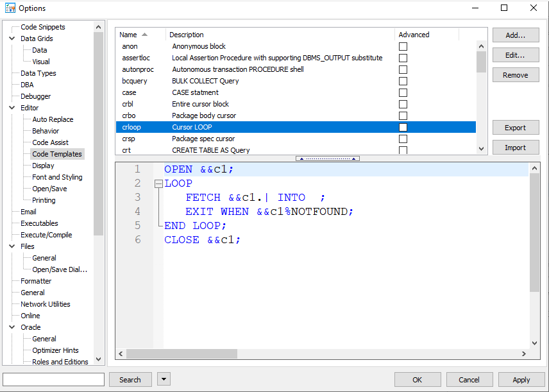The image size is (549, 392).
Task: Confirm with the OK button
Action: pos(418,379)
